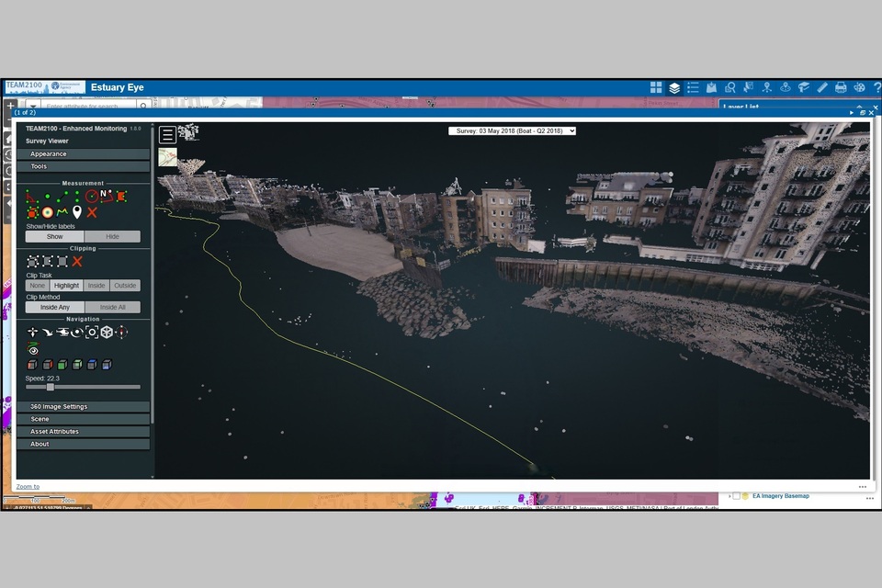Toggle the hamburger menu in 3D viewer
882x588 pixels.
(167, 135)
